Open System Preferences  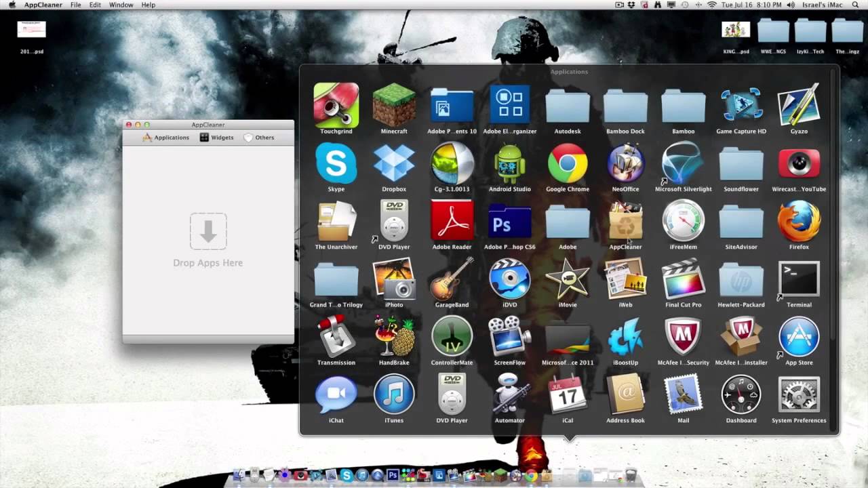799,394
